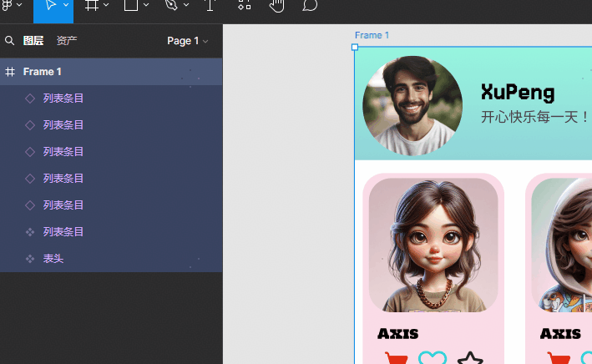
Task: Click the frame's top-left corner handle
Action: [355, 48]
